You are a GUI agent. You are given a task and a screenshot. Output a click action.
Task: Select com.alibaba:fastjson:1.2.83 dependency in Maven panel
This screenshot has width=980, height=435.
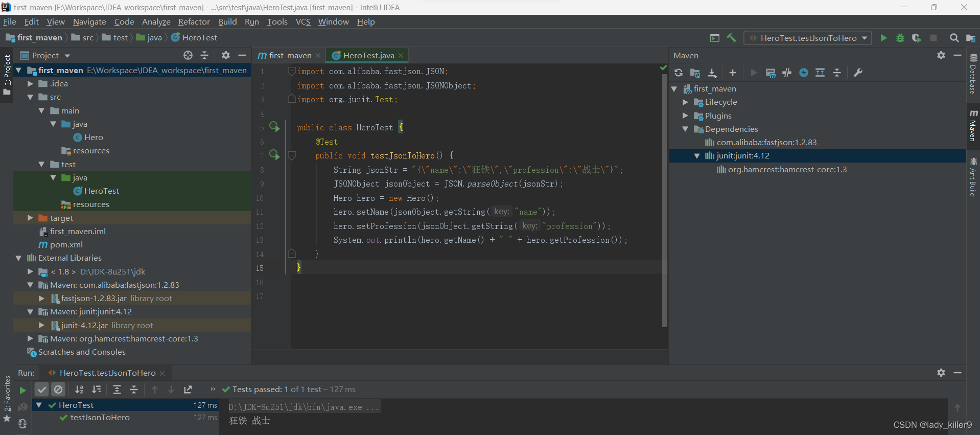(766, 143)
